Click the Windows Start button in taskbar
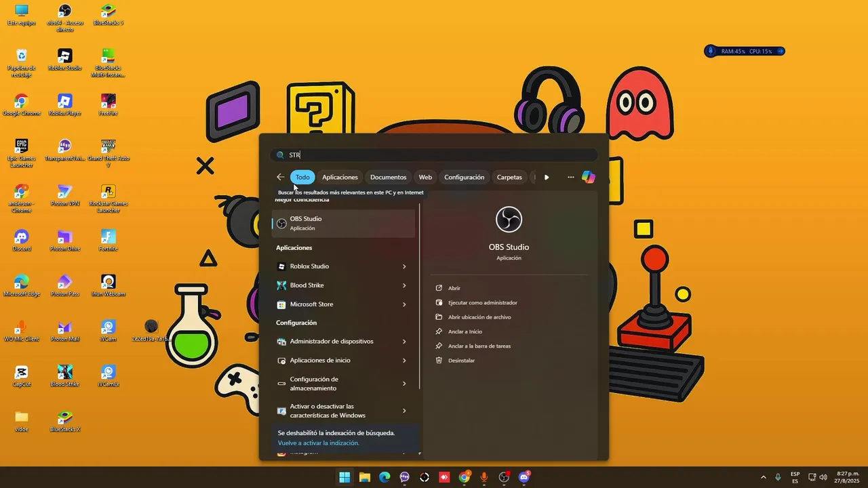The width and height of the screenshot is (868, 488). pyautogui.click(x=344, y=477)
